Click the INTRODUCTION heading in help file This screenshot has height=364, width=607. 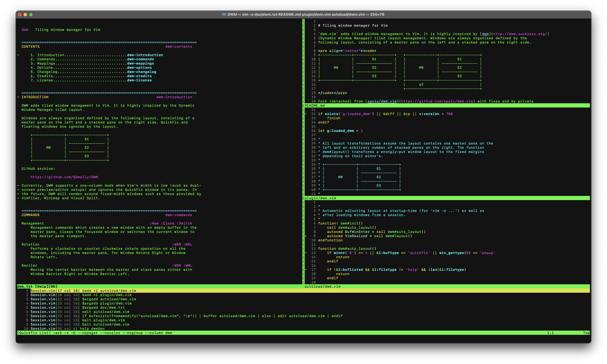pos(35,97)
